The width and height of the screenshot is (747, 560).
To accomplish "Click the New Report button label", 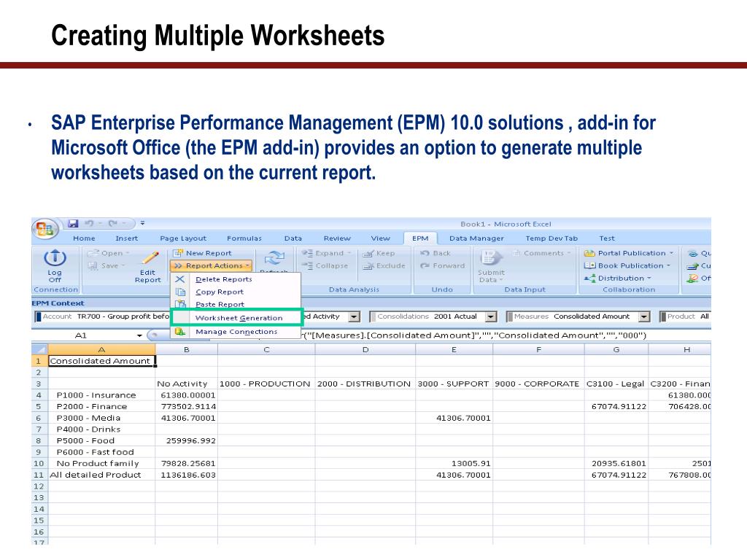I will click(x=208, y=253).
